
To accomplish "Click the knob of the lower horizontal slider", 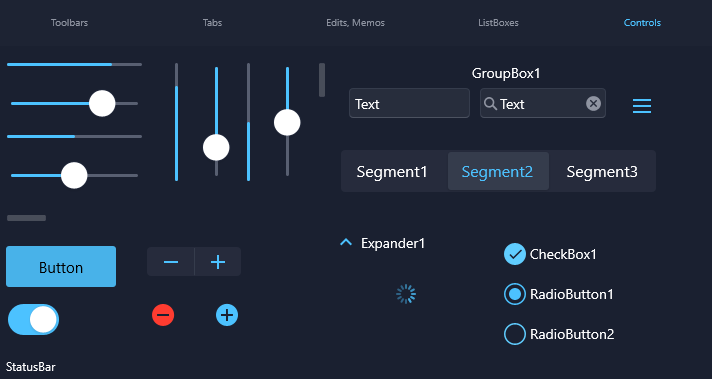I will point(74,175).
